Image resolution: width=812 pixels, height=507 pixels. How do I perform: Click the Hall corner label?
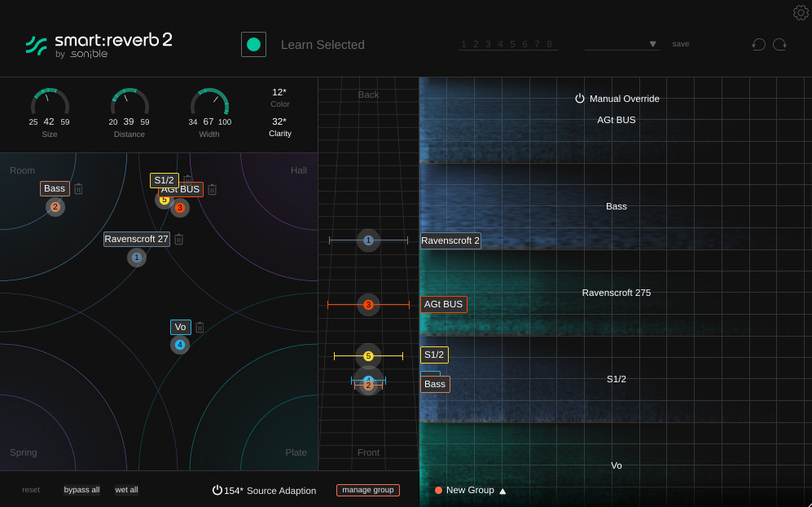pyautogui.click(x=298, y=170)
